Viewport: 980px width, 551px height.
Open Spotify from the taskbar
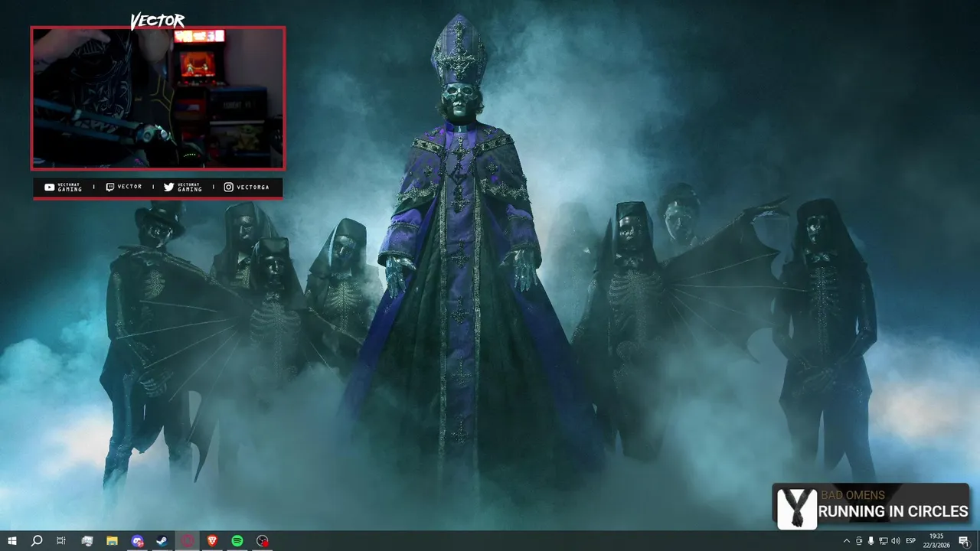[237, 541]
